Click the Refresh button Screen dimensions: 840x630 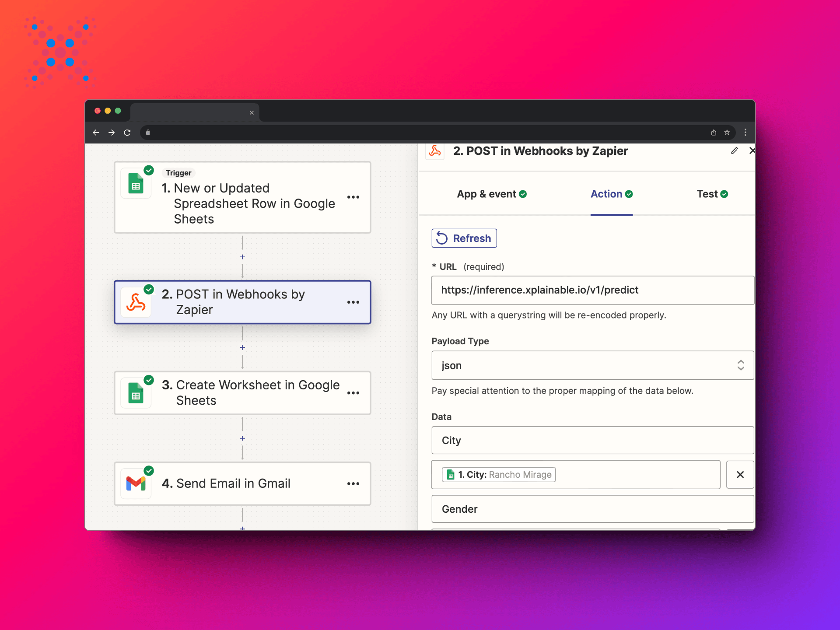[x=464, y=238]
